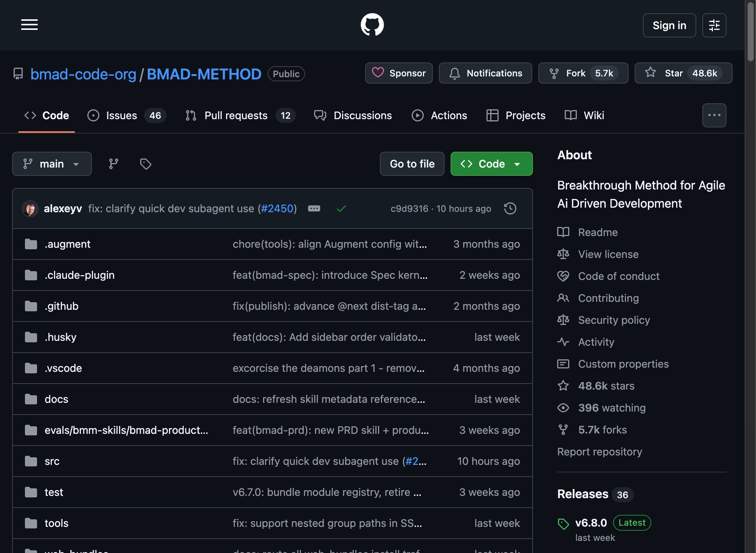Viewport: 756px width, 553px height.
Task: Open the hamburger navigation menu
Action: pyautogui.click(x=29, y=25)
